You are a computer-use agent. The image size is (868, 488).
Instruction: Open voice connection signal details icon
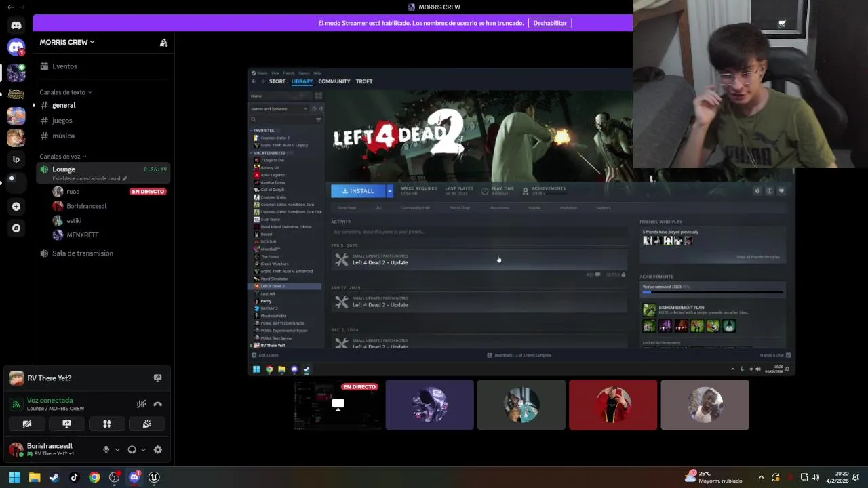click(16, 404)
